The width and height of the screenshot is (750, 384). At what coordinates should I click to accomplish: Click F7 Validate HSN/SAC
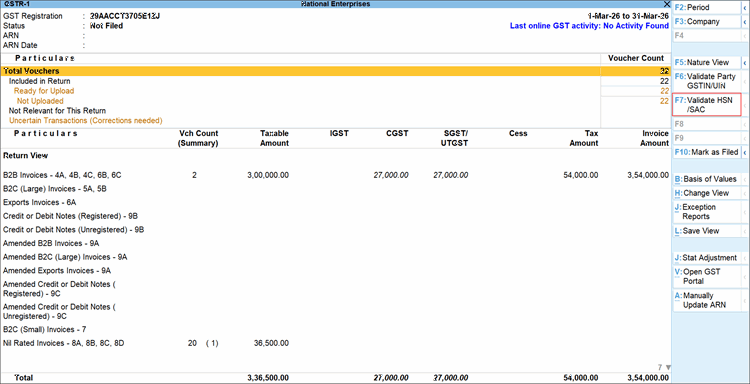(x=707, y=105)
